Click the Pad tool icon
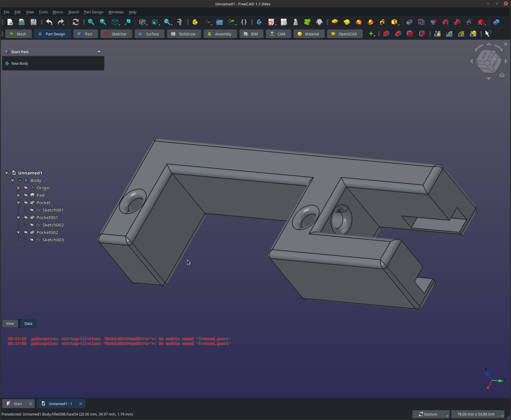 tap(335, 22)
